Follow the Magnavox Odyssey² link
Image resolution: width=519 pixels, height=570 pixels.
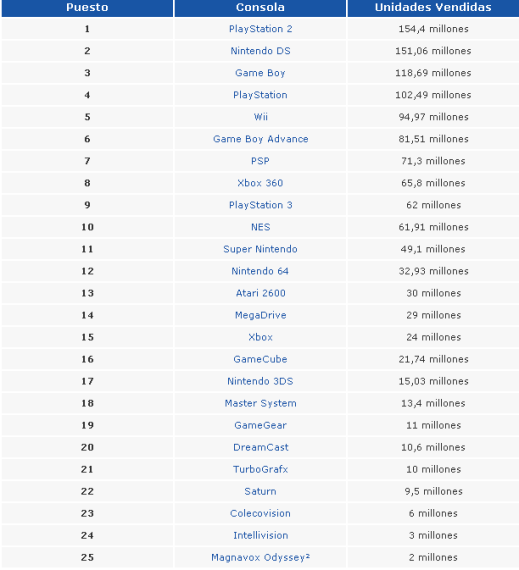[x=261, y=558]
